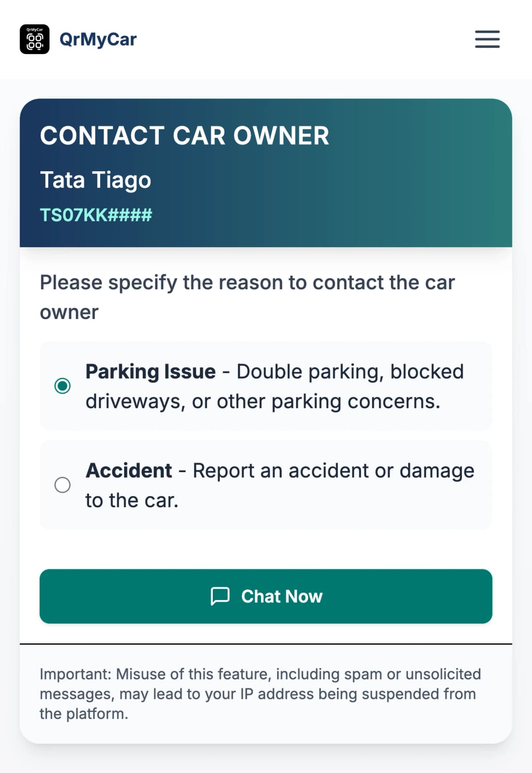
Task: Click 'the platform.' at the notice end
Action: point(84,714)
